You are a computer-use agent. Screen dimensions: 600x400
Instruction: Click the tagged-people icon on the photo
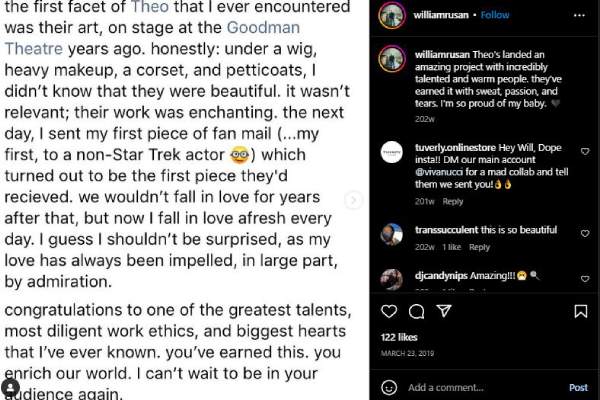coord(10,387)
